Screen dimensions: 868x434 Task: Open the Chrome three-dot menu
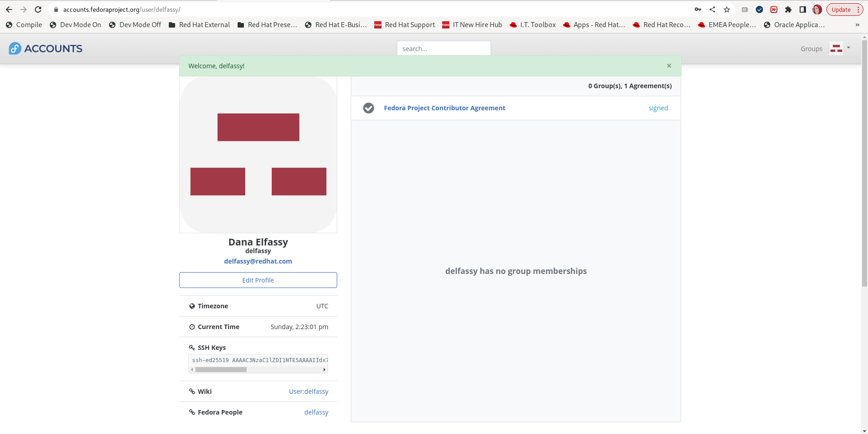tap(858, 9)
